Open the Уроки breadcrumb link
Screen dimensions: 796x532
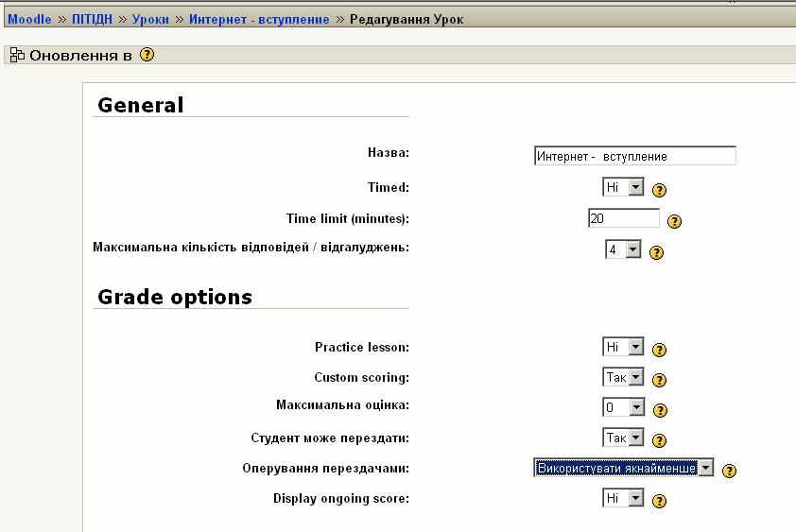pos(150,19)
